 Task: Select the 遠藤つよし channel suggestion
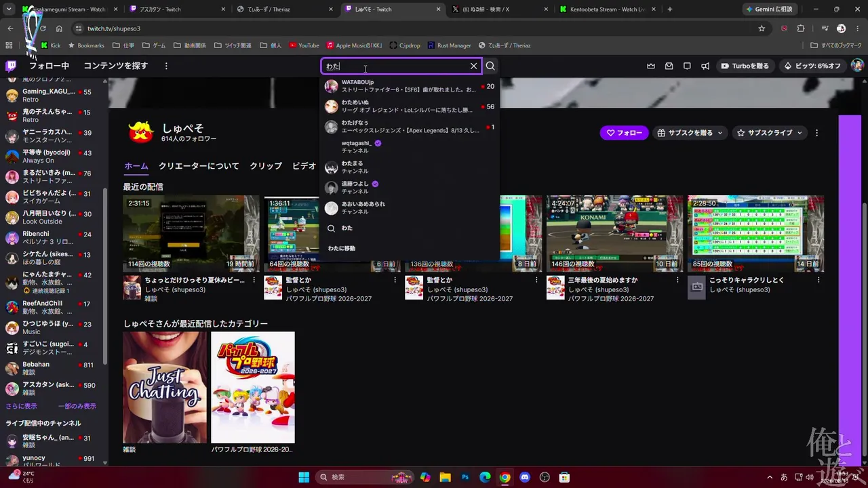coord(410,188)
